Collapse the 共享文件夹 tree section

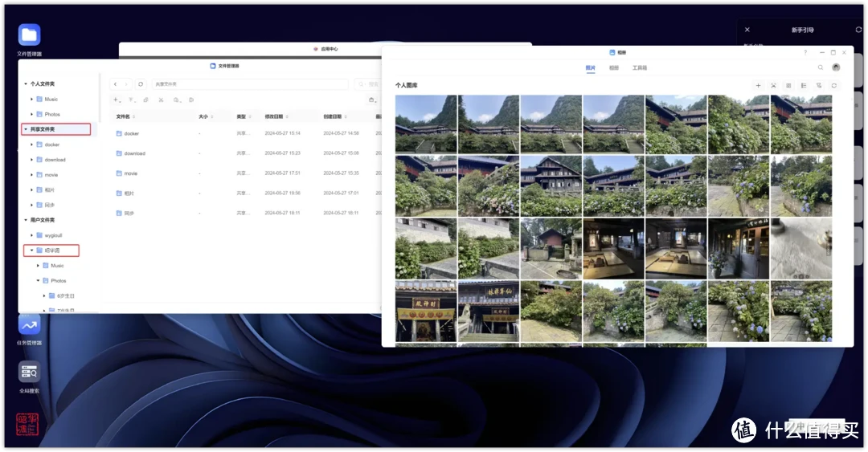[26, 129]
